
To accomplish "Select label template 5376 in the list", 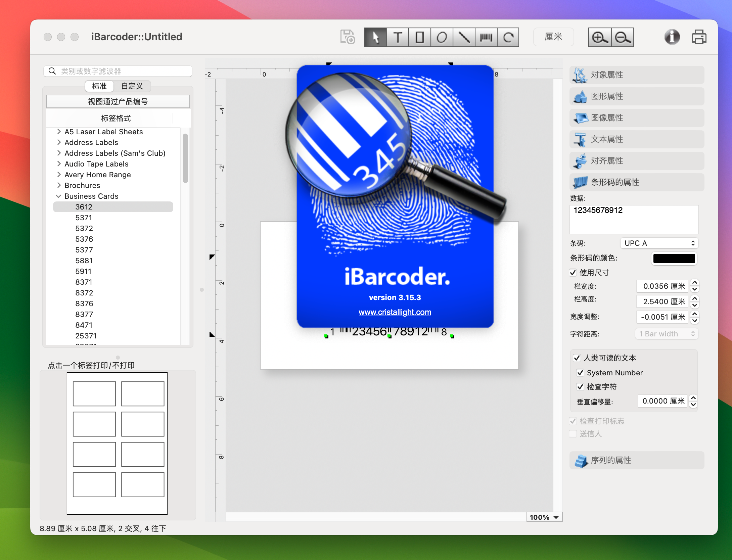I will click(84, 239).
